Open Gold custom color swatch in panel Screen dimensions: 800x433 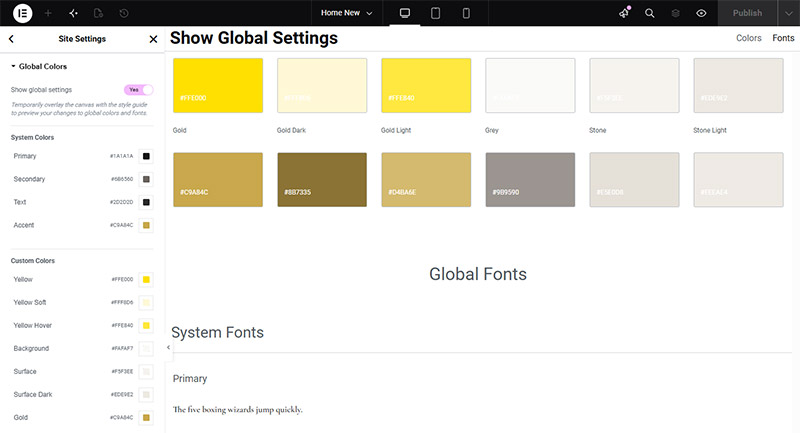[x=146, y=417]
